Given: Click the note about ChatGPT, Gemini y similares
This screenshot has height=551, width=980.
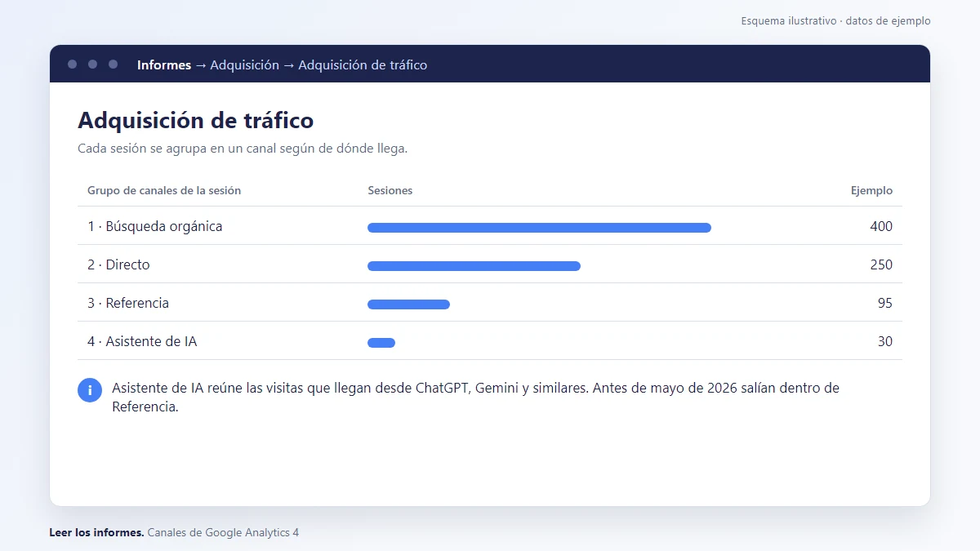Looking at the screenshot, I should click(475, 397).
